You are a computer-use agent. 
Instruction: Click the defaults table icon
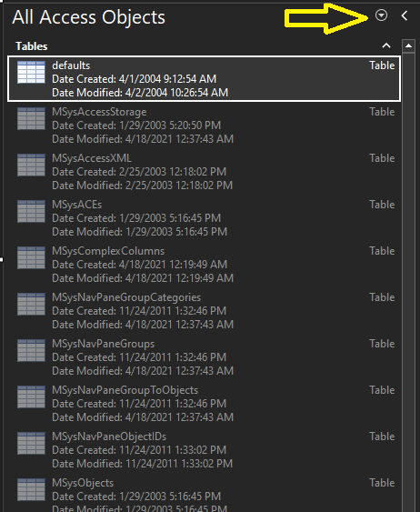click(31, 72)
